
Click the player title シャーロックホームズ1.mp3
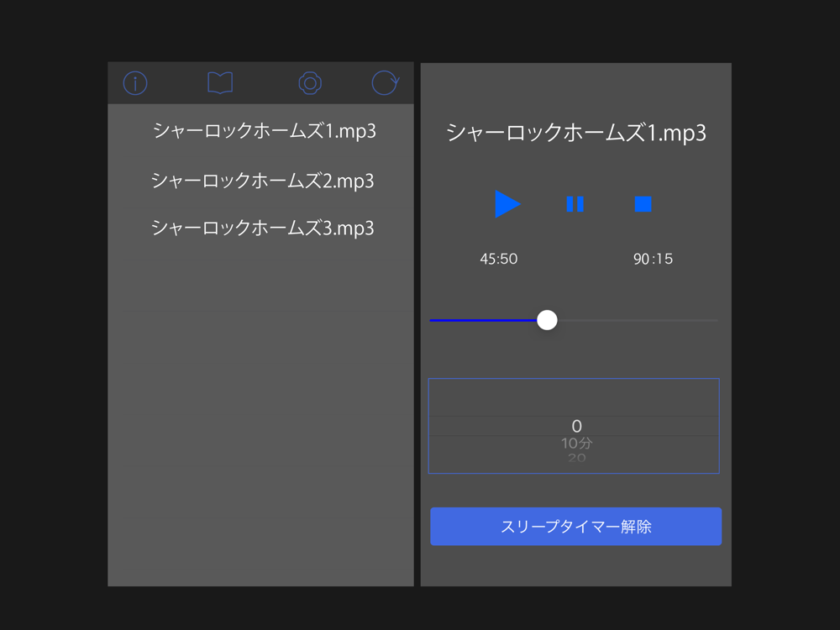(576, 133)
